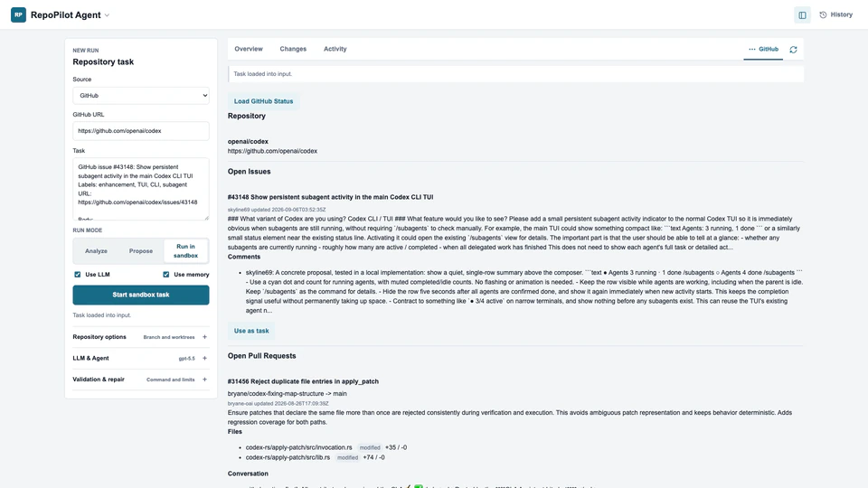The height and width of the screenshot is (488, 868).
Task: Expand Validation & repair plus icon
Action: point(205,380)
